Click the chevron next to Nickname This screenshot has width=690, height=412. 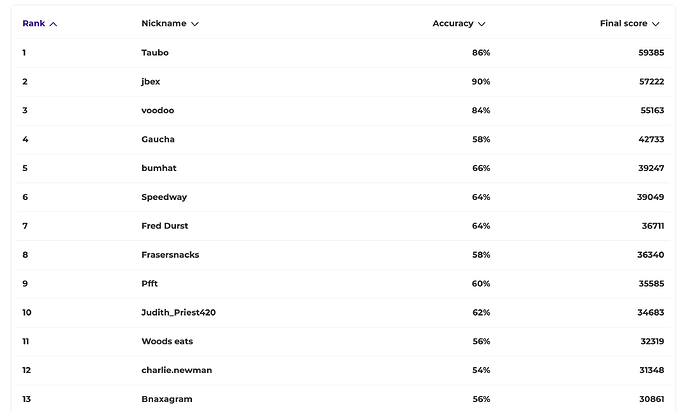click(195, 24)
